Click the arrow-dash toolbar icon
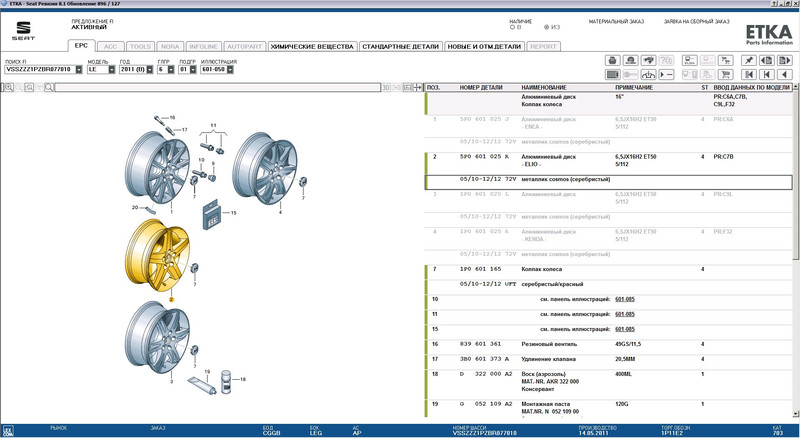The width and height of the screenshot is (800, 438). coord(666,75)
